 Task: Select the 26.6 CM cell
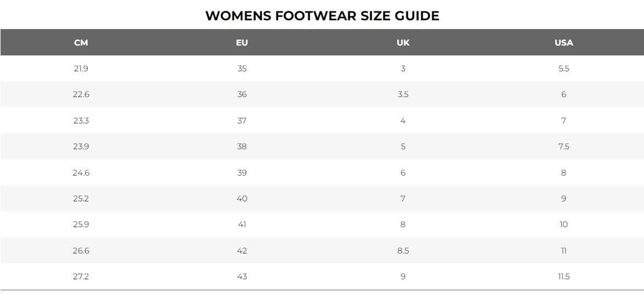pyautogui.click(x=81, y=251)
